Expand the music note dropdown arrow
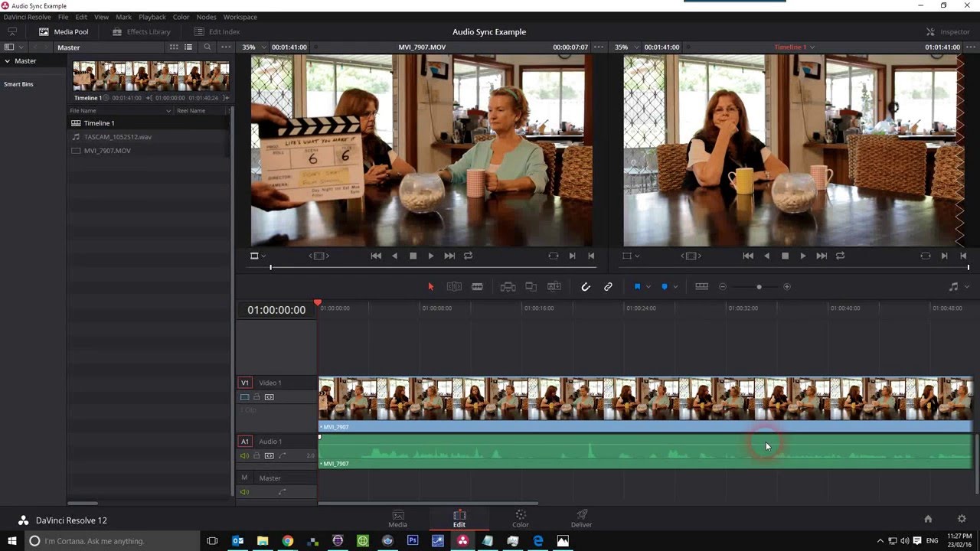Screen dimensions: 980x551 tap(967, 287)
